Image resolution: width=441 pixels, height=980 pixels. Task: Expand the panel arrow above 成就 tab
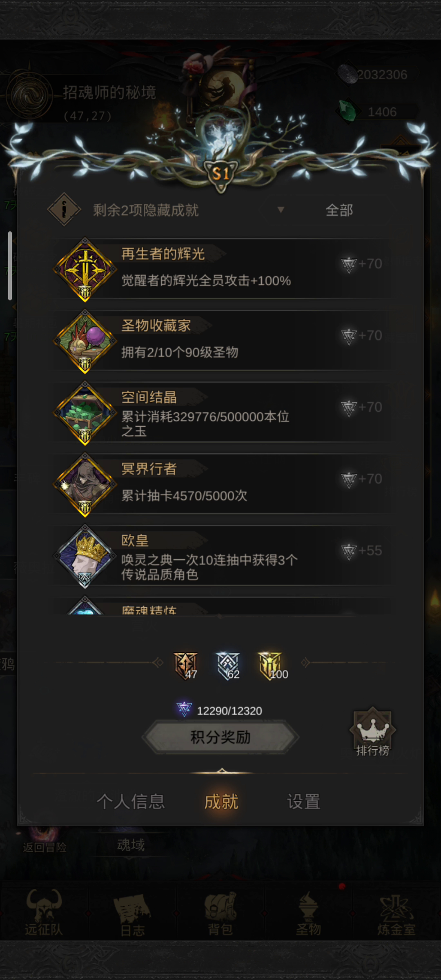(x=222, y=771)
